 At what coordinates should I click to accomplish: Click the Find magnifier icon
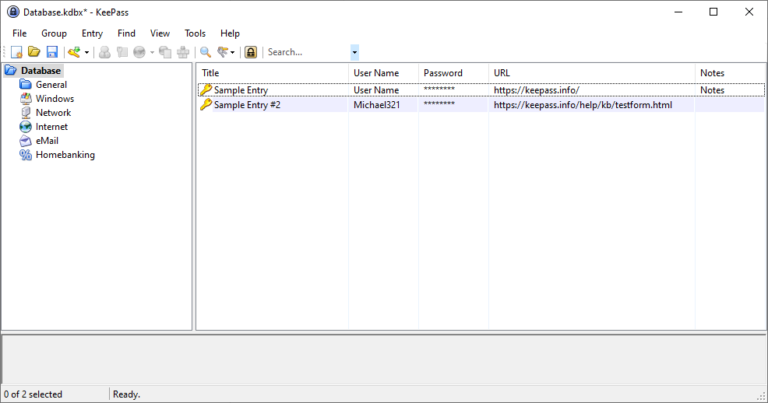pyautogui.click(x=206, y=52)
